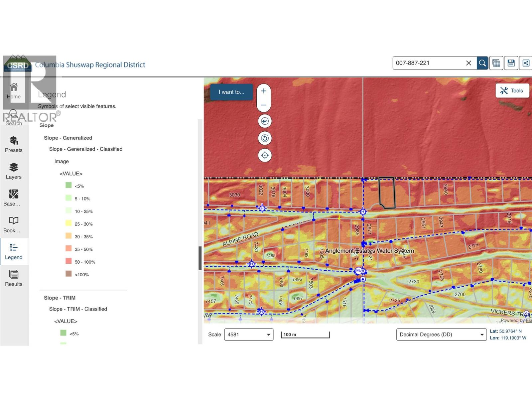The image size is (532, 399).
Task: Click 'Slope - Generalized - Classified' entry
Action: tap(86, 149)
